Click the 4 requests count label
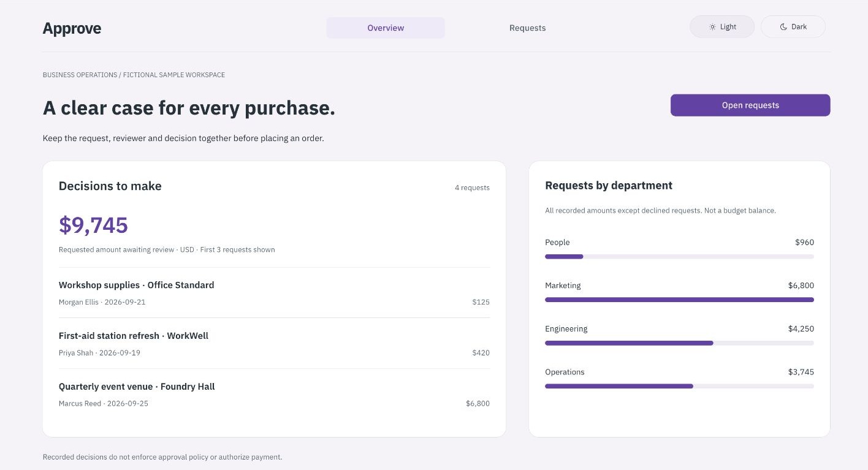The width and height of the screenshot is (868, 470). click(x=472, y=188)
